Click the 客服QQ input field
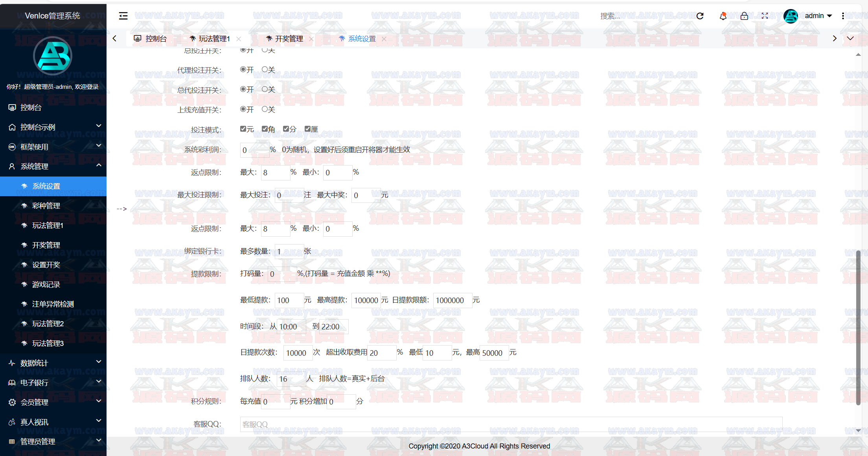 click(x=511, y=424)
